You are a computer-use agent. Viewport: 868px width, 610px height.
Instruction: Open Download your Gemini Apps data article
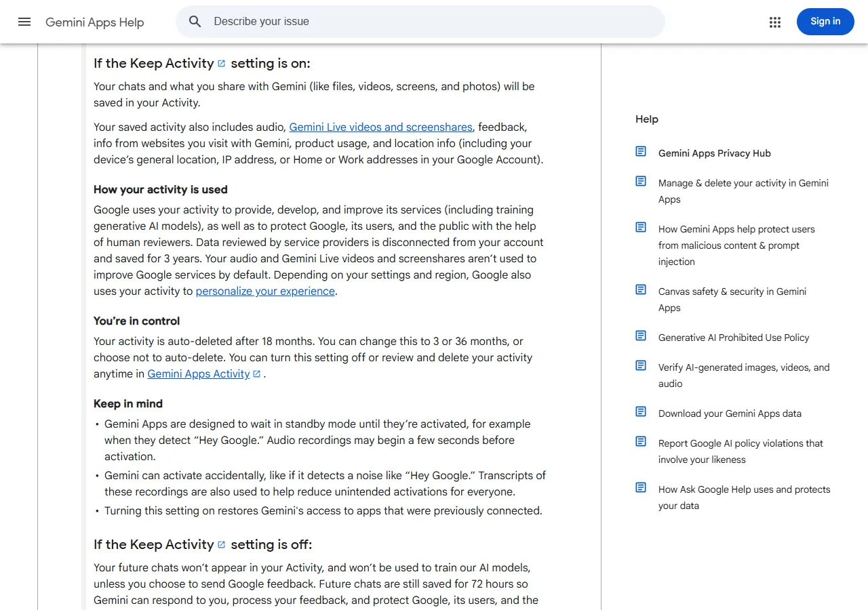click(730, 413)
